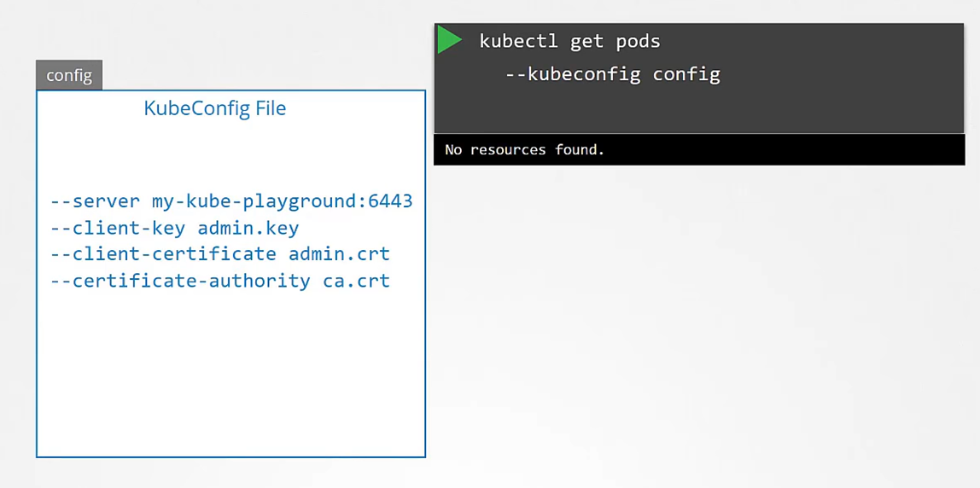Click the black terminal output bar
This screenshot has height=488, width=980.
point(699,150)
